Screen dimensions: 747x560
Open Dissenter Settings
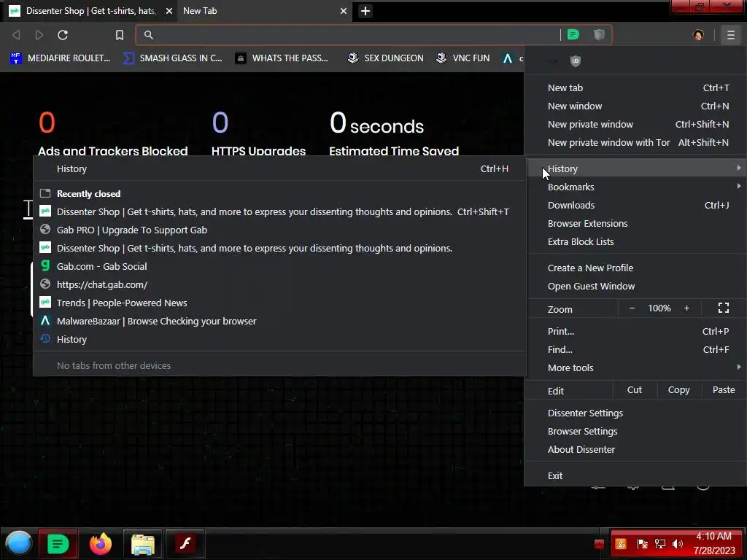(x=636, y=413)
